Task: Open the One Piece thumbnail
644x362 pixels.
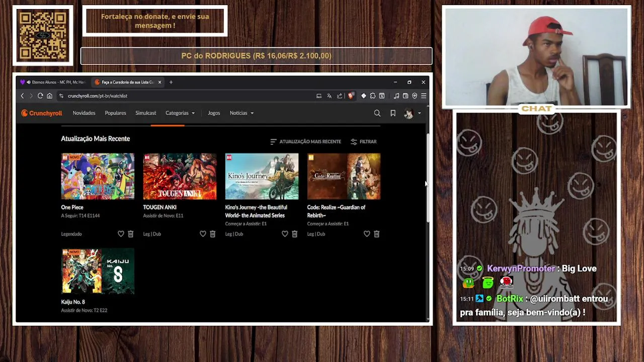Action: point(98,176)
